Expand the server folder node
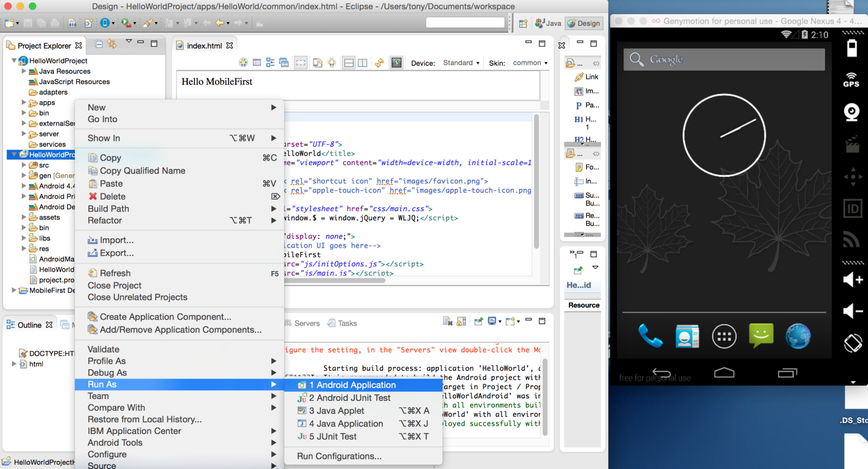Viewport: 868px width, 469px height. coord(23,134)
